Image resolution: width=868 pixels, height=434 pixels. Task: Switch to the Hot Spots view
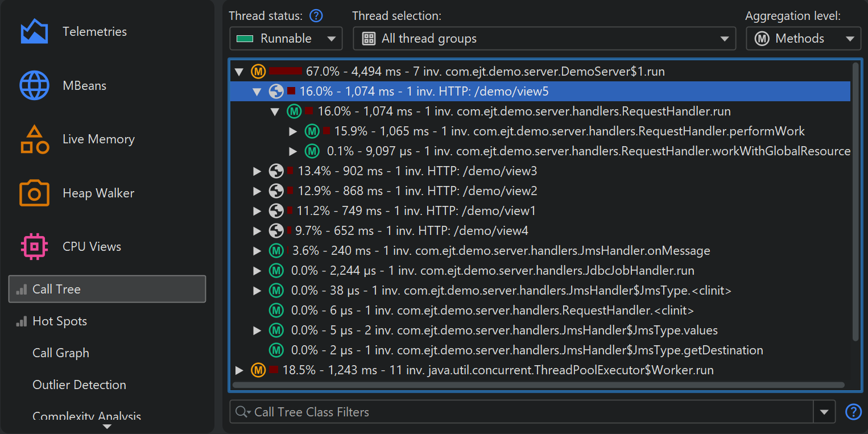[x=60, y=321]
